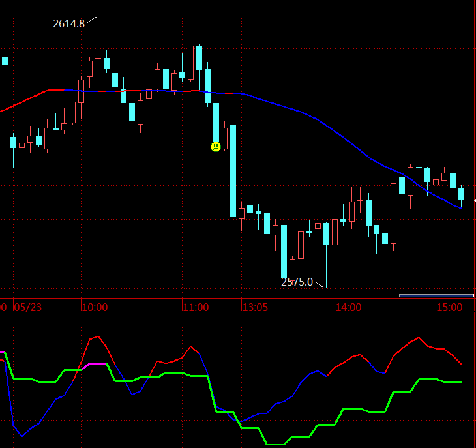Click the 13:05 time axis label
Screen dimensions: 476x448
(256, 307)
